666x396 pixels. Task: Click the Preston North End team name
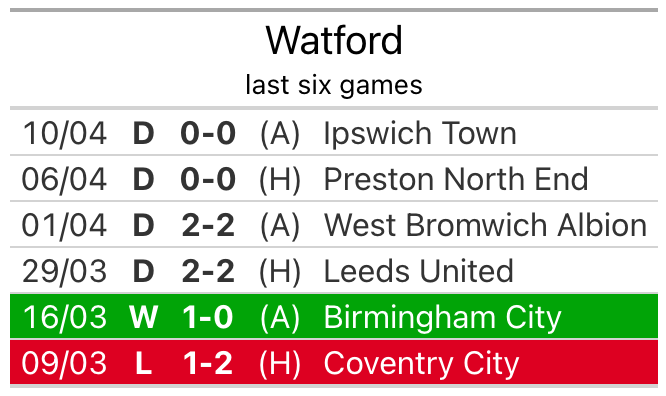point(456,179)
